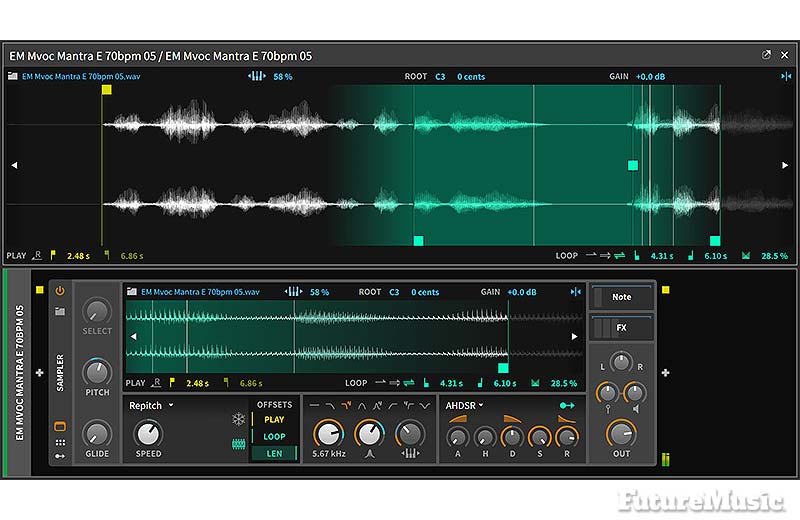Select the LOOP offsets tab
Screen dimensions: 800x520
click(274, 437)
